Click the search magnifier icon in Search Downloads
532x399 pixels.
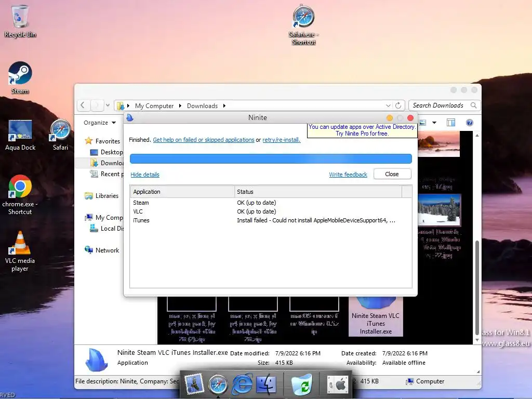tap(474, 105)
